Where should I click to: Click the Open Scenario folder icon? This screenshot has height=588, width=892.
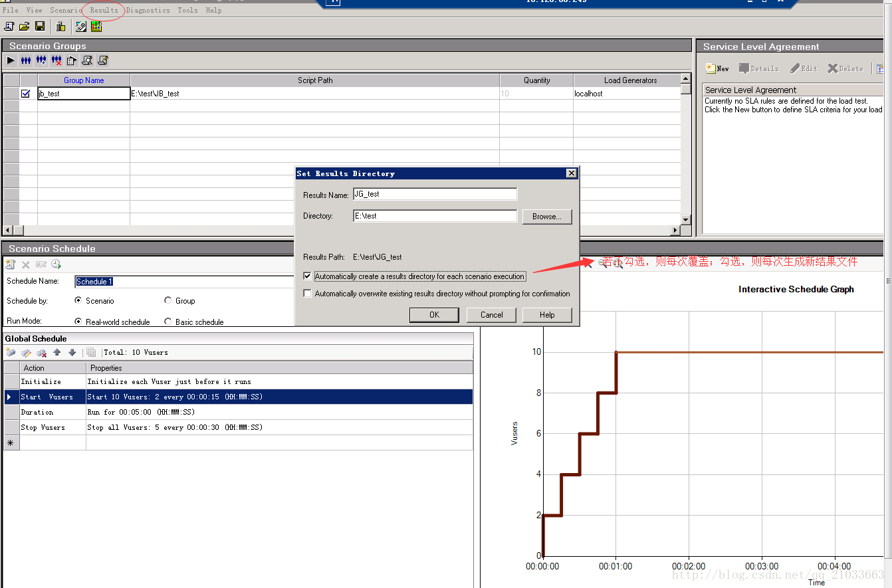(25, 27)
